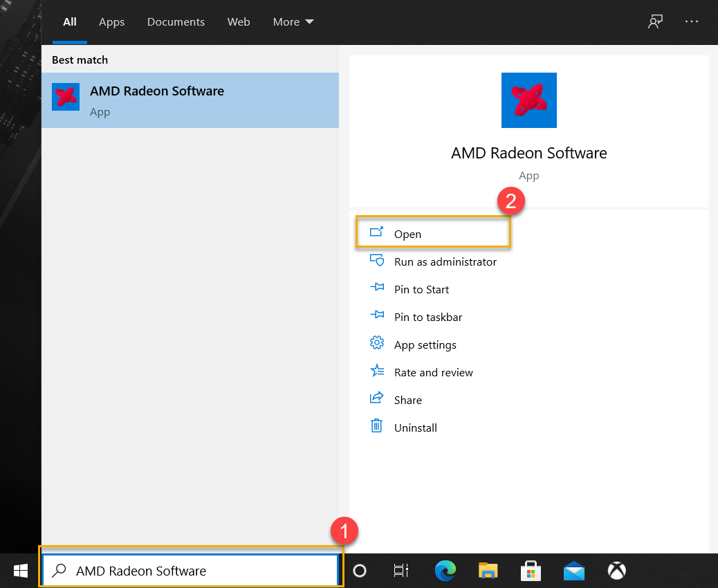
Task: Open File Explorer from the taskbar
Action: pyautogui.click(x=488, y=571)
